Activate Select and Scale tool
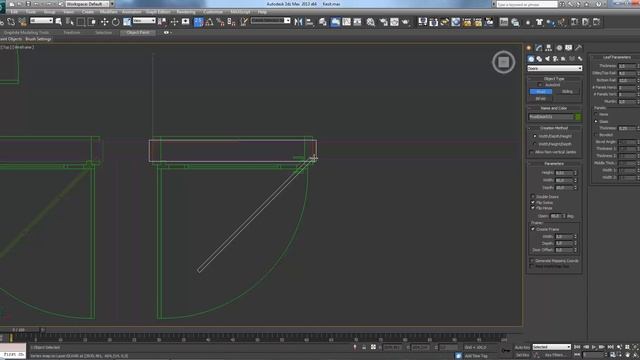Viewport: 640px width, 360px height. [x=127, y=22]
